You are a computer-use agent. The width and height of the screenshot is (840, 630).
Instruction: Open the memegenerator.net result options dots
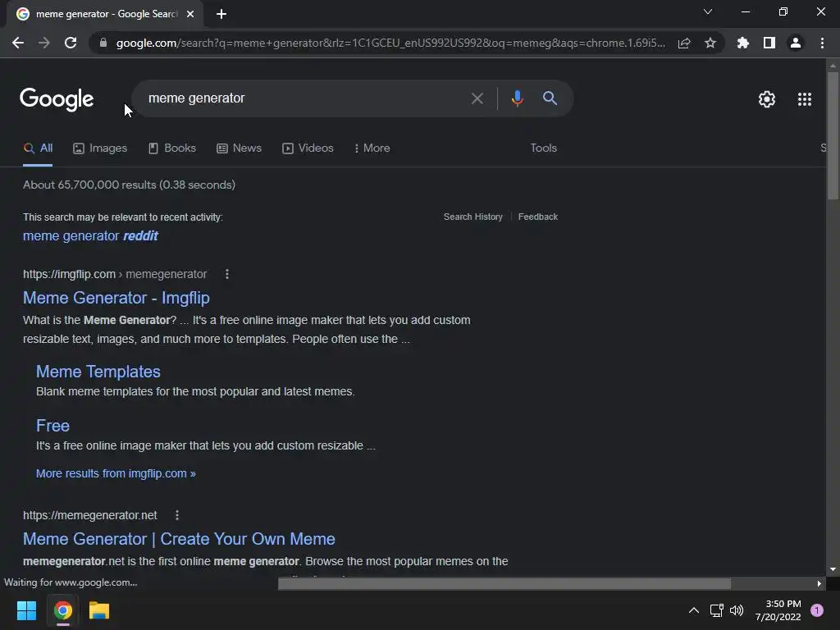coord(177,515)
